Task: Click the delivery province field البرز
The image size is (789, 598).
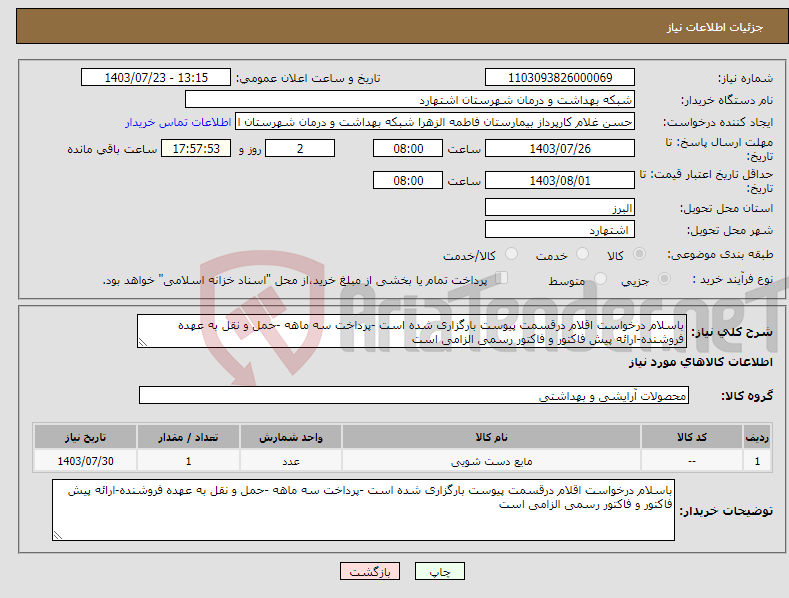Action: [560, 207]
